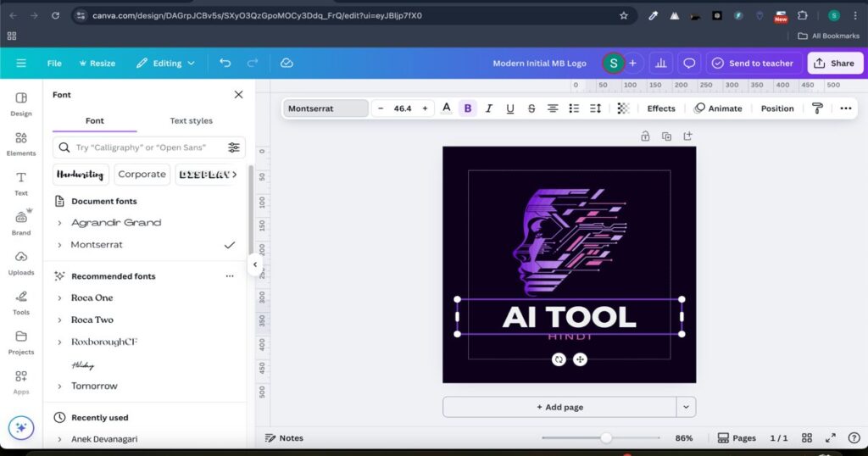Expand Agrandir Grand font variants
This screenshot has width=868, height=456.
coord(60,223)
